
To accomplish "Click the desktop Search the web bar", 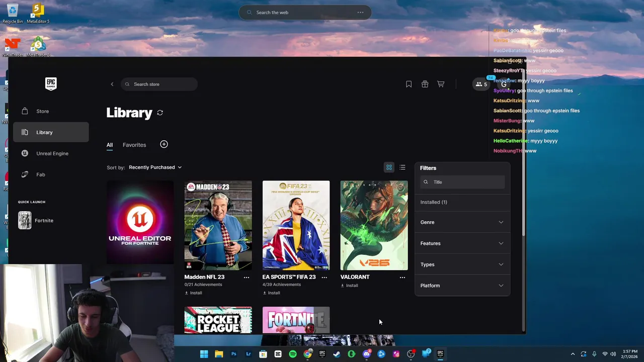I will (x=305, y=12).
